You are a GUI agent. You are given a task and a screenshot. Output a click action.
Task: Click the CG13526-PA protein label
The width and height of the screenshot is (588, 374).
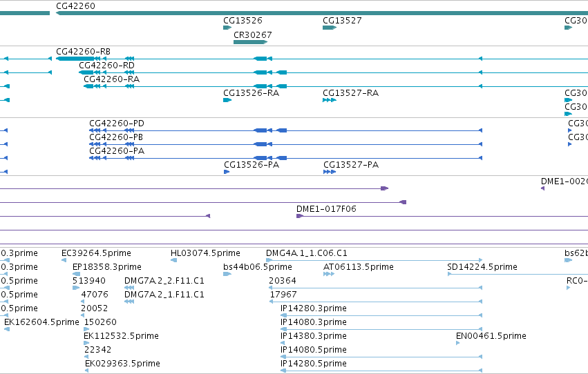252,165
